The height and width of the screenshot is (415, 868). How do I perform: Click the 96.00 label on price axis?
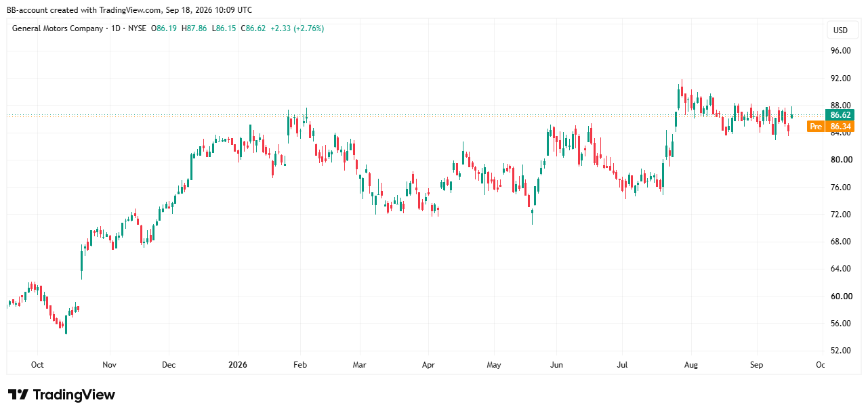(x=840, y=51)
